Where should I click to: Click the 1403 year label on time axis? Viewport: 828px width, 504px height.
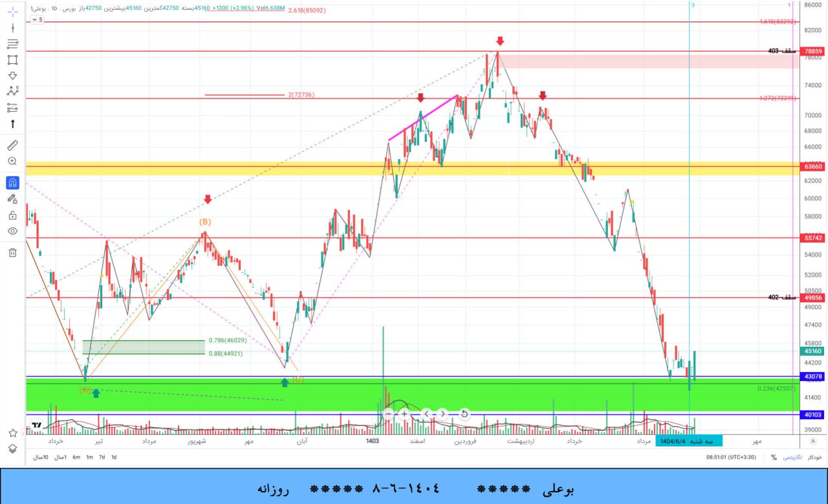pyautogui.click(x=372, y=441)
